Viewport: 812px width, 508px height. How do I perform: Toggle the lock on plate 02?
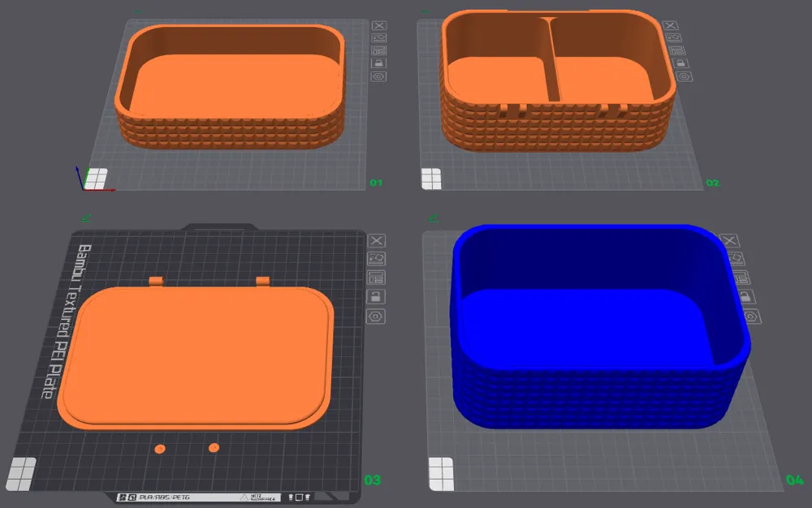(680, 63)
